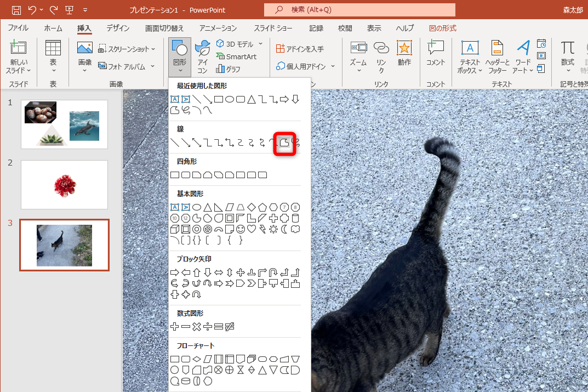Click Save in the Quick Access Toolbar
Image resolution: width=588 pixels, height=392 pixels.
tap(16, 10)
